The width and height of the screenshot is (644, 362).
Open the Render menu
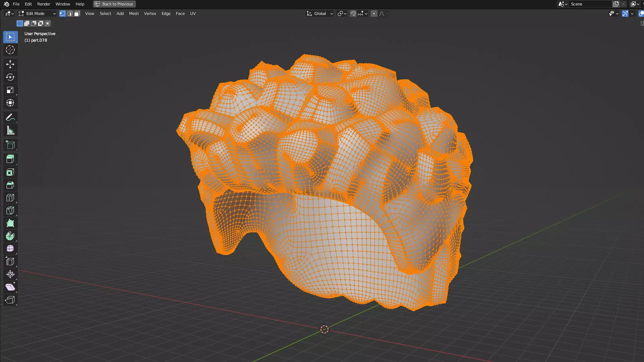tap(44, 4)
